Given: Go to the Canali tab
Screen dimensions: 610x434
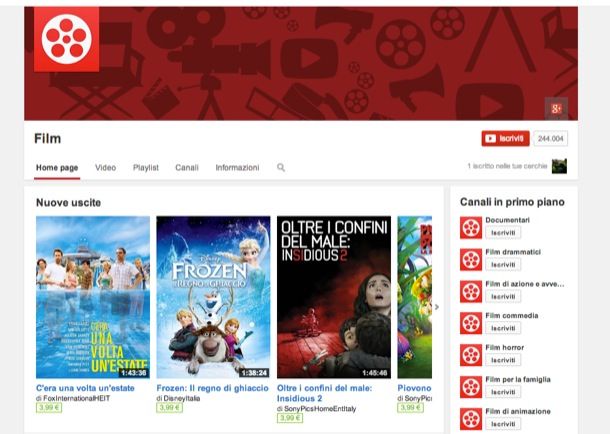Looking at the screenshot, I should [x=187, y=168].
